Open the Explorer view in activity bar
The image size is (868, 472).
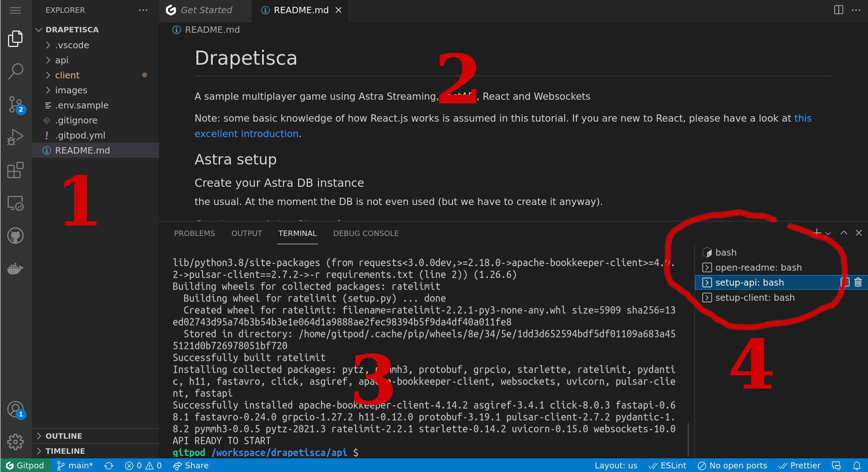(x=15, y=39)
